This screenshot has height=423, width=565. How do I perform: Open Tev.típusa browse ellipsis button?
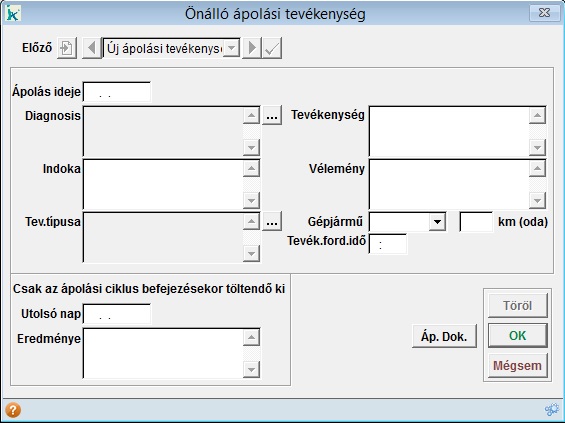(x=272, y=222)
